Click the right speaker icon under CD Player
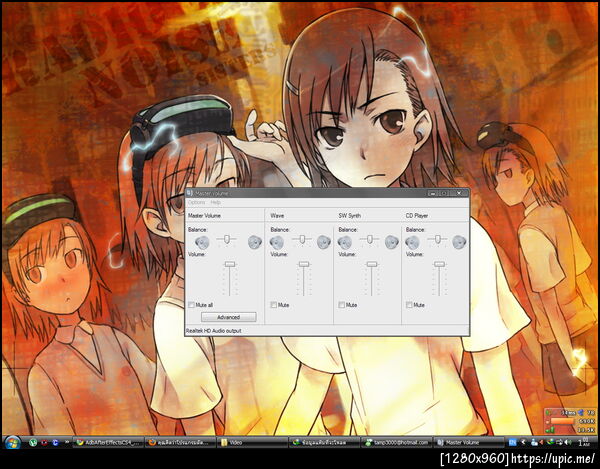 coord(459,242)
